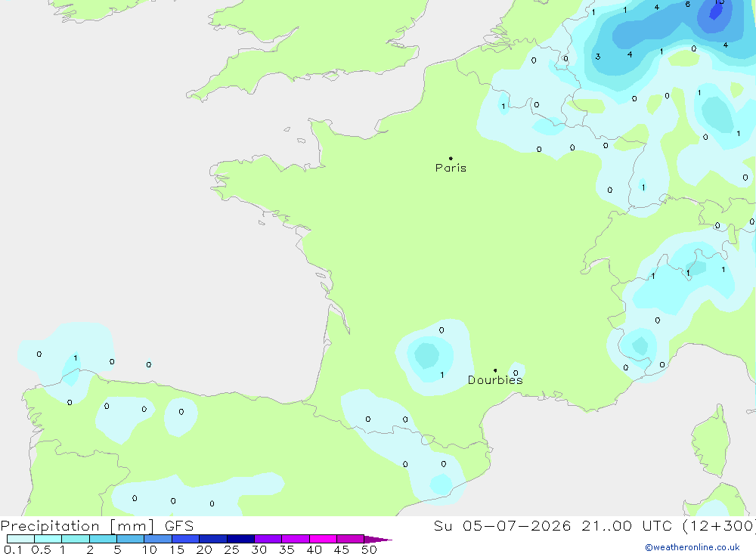
Task: Click the '(12+300)' forecast offset text
Action: (x=719, y=526)
